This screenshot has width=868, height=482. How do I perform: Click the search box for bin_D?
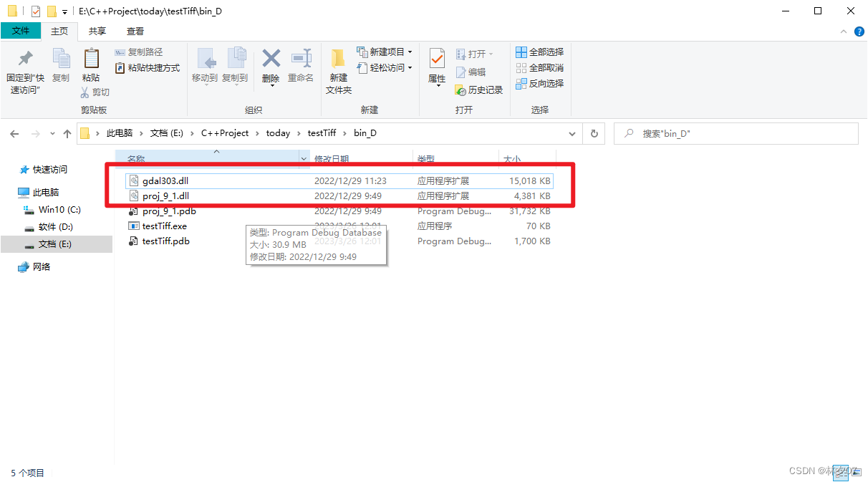coord(736,134)
